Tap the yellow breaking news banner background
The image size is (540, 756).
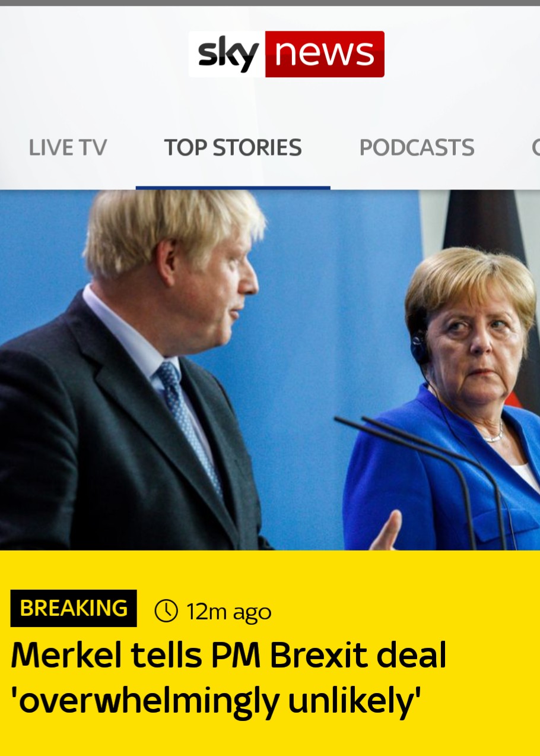270,653
